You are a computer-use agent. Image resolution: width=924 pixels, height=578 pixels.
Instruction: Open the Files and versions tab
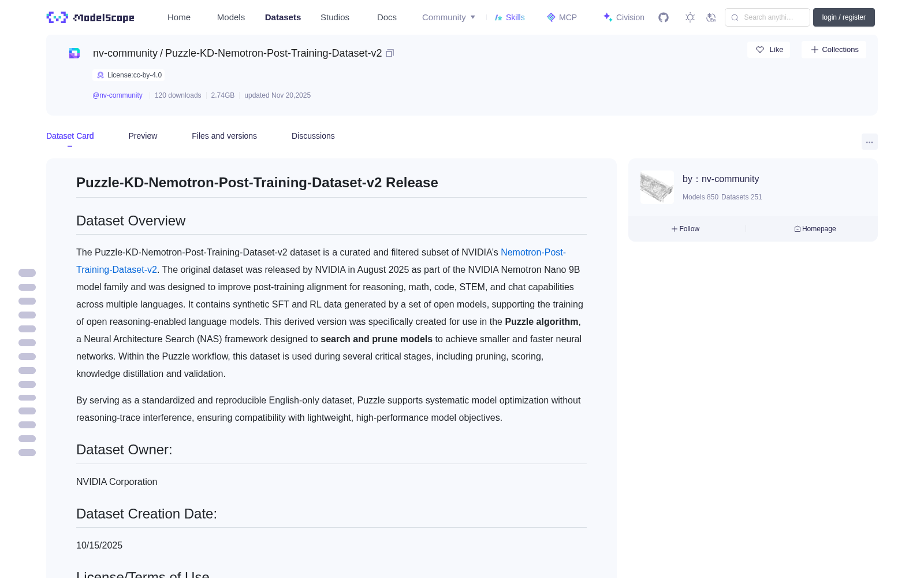click(x=224, y=136)
